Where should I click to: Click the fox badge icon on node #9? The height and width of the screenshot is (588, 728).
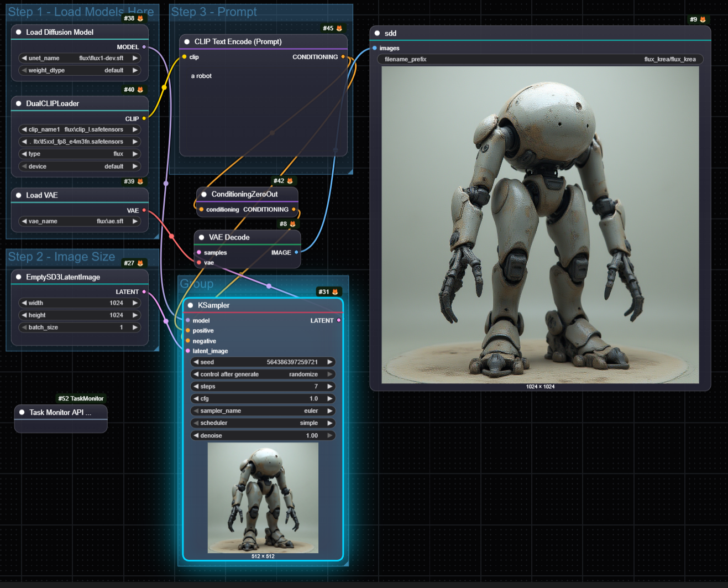pos(703,19)
